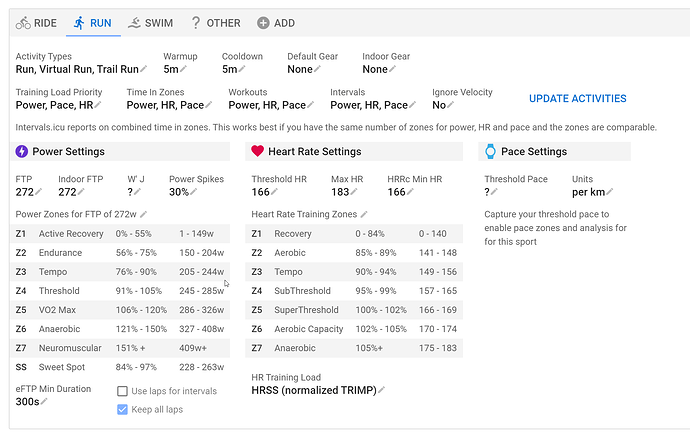Click the HRSS (normalized TRIMP) value
Screen dimensions: 690x432
click(314, 390)
